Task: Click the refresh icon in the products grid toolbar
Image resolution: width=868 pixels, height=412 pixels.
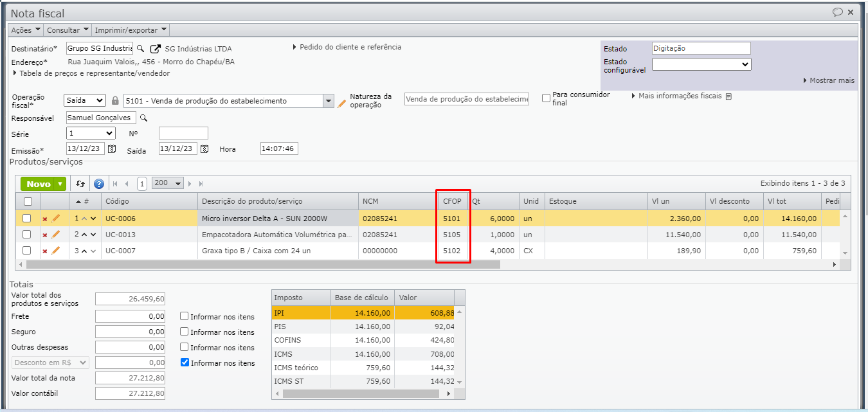Action: tap(80, 184)
